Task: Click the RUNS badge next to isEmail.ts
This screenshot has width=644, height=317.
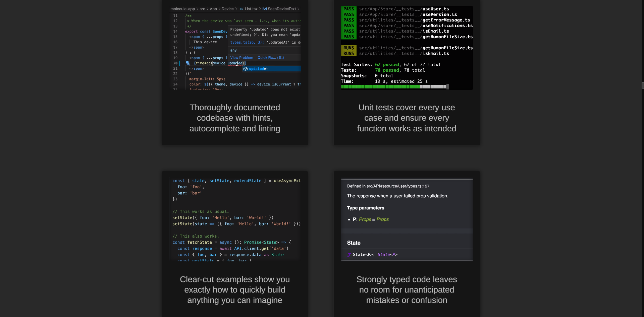Action: click(x=349, y=54)
